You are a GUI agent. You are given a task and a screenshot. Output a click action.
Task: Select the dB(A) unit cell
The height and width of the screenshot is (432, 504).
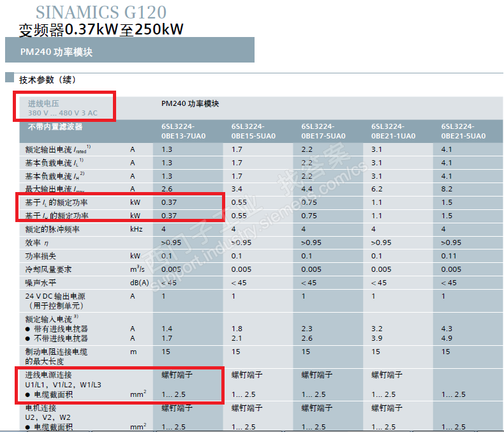pyautogui.click(x=140, y=283)
